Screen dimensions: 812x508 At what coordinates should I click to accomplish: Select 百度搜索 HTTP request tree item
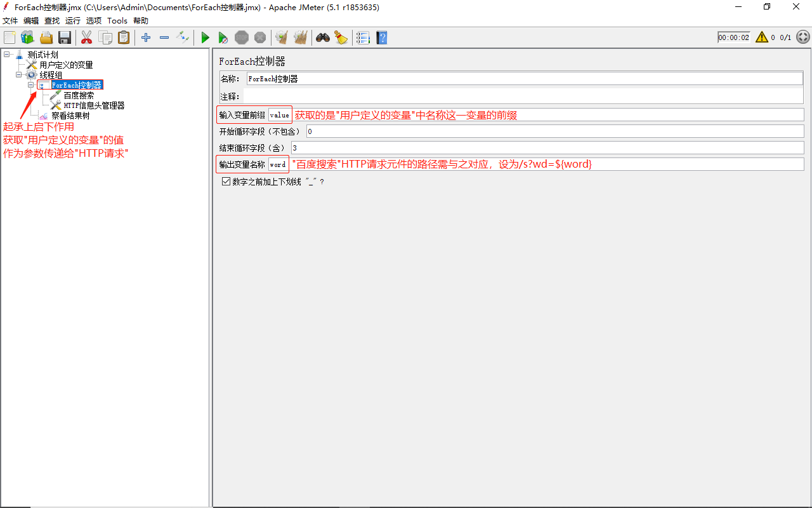click(x=79, y=95)
